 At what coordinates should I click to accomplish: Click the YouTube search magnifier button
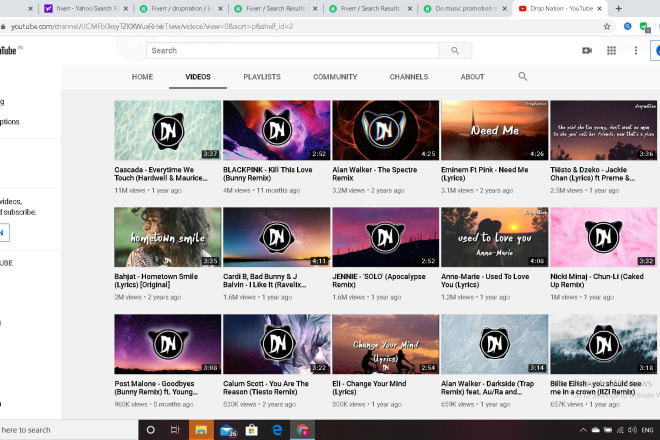pos(455,50)
